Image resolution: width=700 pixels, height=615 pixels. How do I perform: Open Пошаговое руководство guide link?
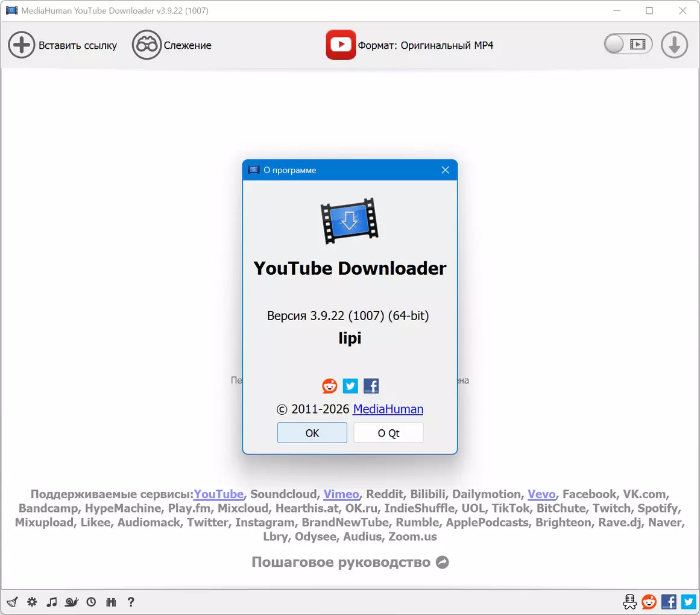click(341, 563)
